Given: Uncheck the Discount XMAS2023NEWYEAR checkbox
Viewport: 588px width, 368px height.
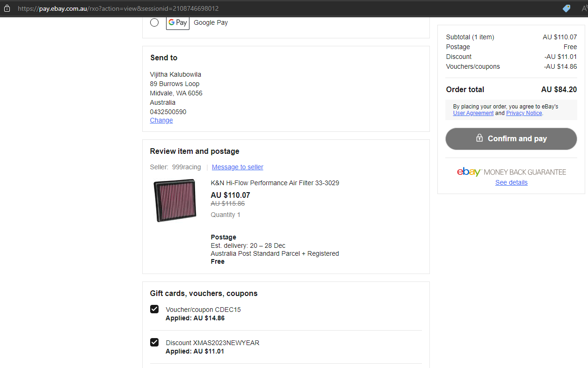Looking at the screenshot, I should pos(154,342).
